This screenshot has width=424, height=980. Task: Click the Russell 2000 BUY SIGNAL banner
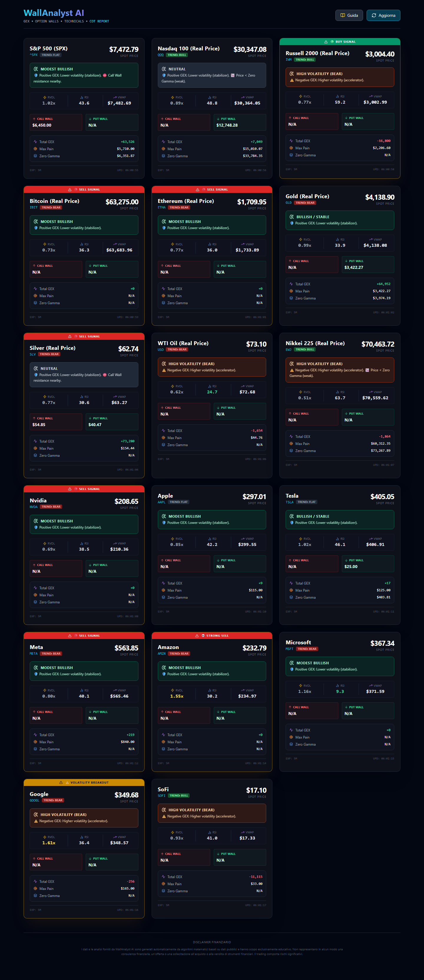[x=339, y=42]
